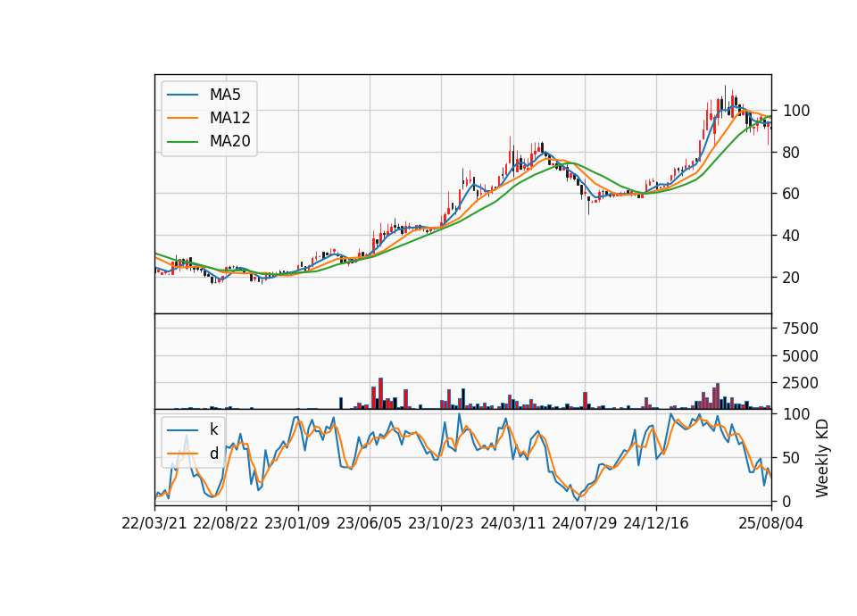Viewport: 857px width, 616px height.
Task: Click the 24/12/16 date label
Action: (x=656, y=523)
